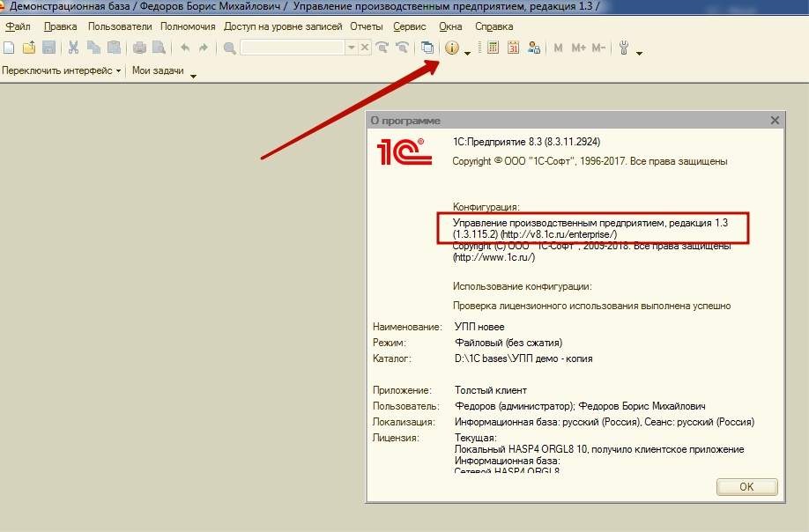Click the save floppy disk icon
This screenshot has width=809, height=532.
click(49, 48)
